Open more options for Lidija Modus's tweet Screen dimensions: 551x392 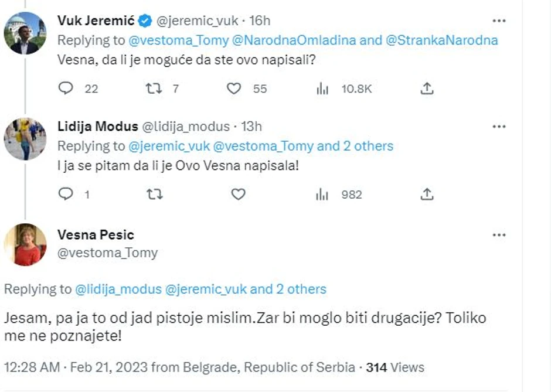(x=498, y=126)
